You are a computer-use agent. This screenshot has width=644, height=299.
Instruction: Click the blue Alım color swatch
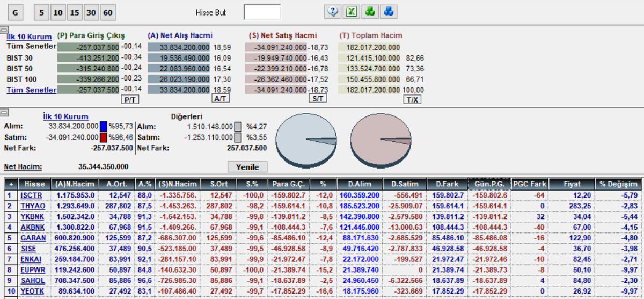pyautogui.click(x=104, y=127)
